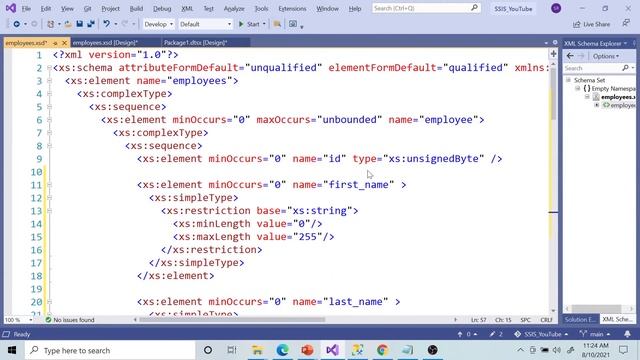This screenshot has height=360, width=640.
Task: Open the Extensions menu
Action: [292, 9]
